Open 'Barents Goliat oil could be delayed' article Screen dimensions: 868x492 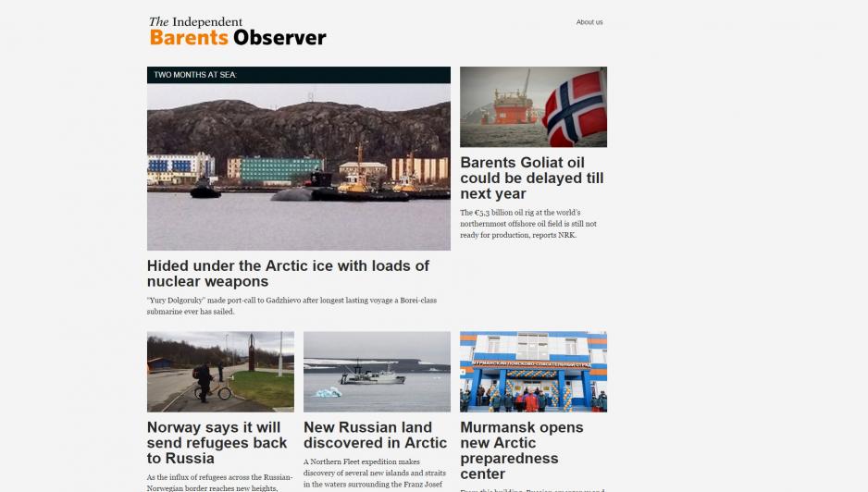[531, 178]
